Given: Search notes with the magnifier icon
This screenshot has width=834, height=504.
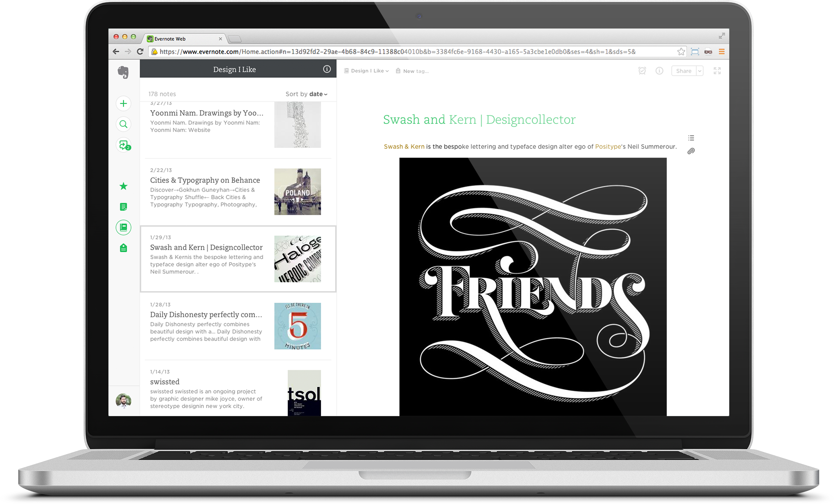Looking at the screenshot, I should 124,124.
